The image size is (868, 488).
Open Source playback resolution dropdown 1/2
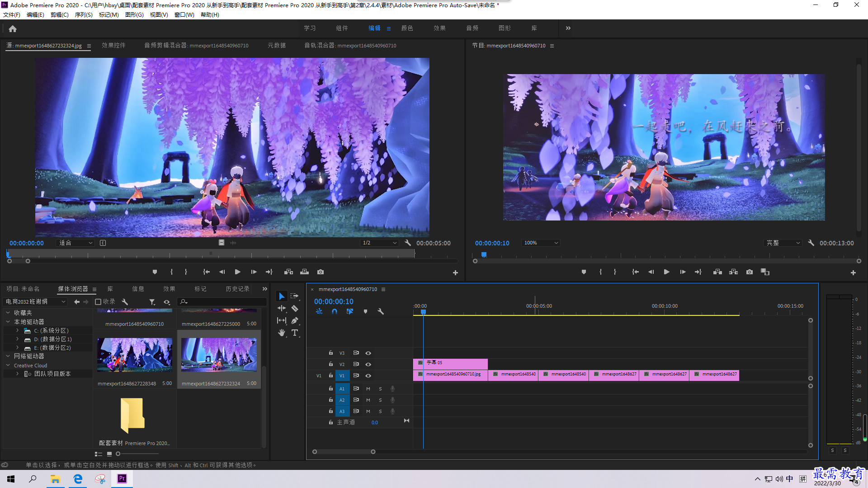379,243
